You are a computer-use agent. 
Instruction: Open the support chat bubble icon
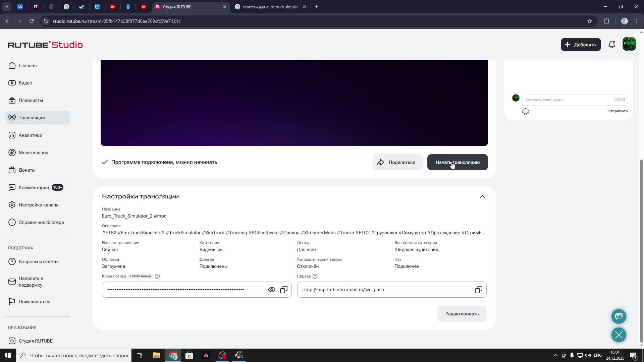pos(619,316)
